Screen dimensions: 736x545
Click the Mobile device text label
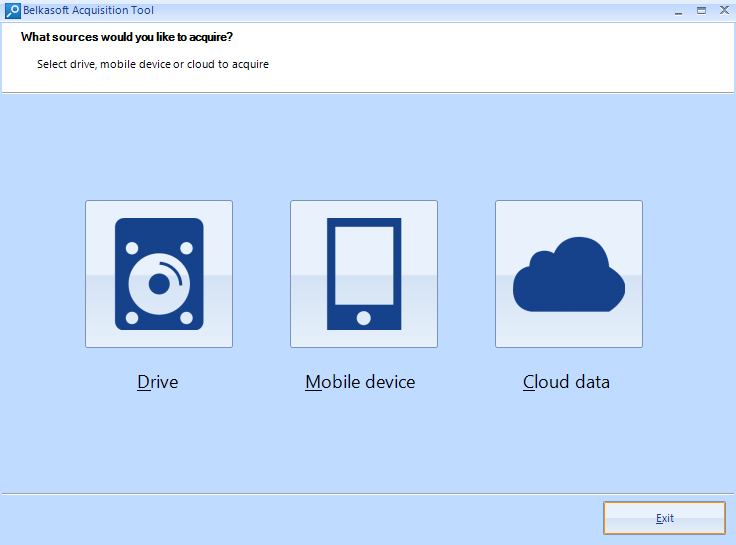[x=360, y=382]
